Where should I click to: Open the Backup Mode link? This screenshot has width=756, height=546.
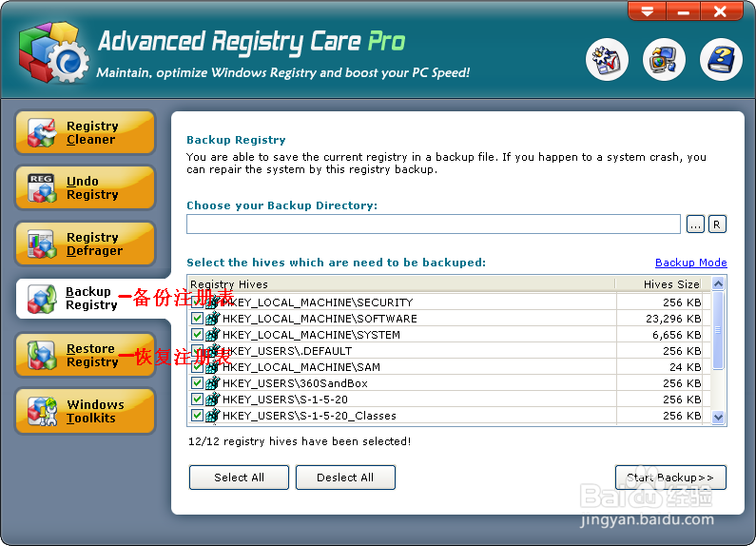[x=691, y=263]
